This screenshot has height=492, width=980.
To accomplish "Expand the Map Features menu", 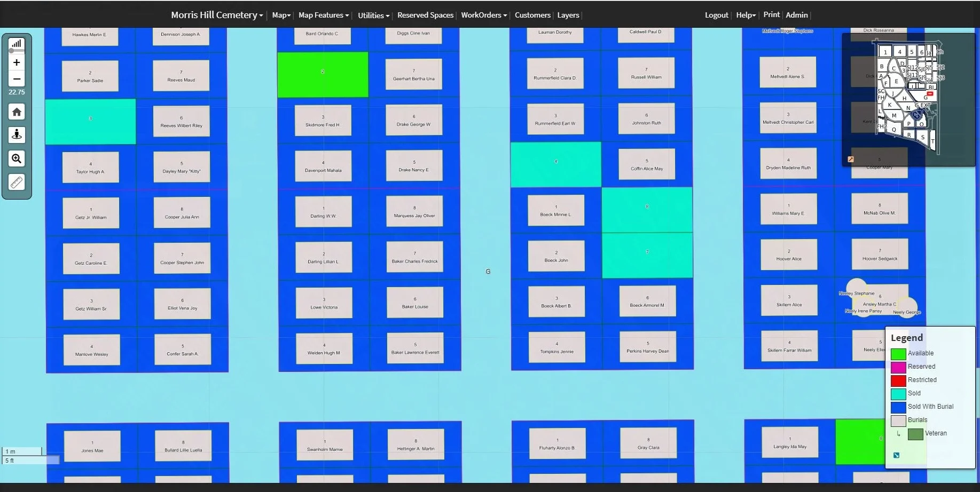I will pos(324,15).
